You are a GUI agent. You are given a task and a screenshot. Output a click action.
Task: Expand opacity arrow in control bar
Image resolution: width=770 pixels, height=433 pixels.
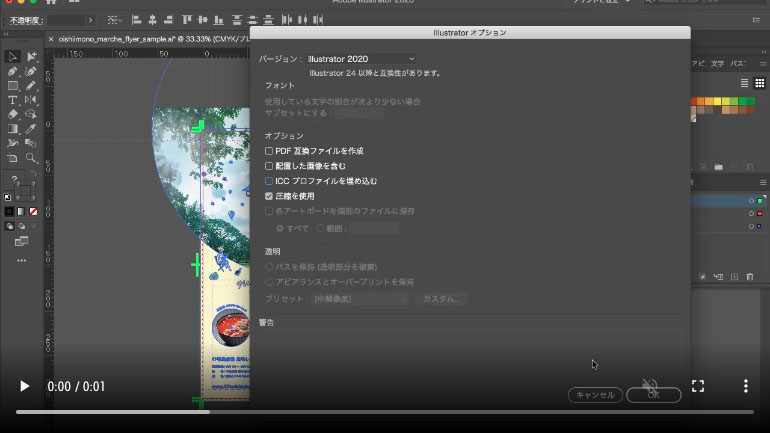tap(90, 20)
